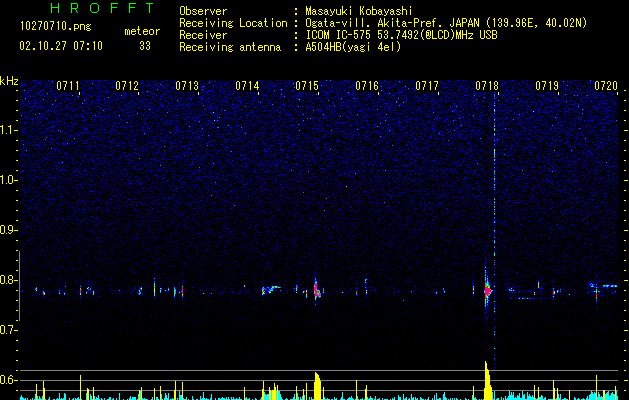Click the yellow power spike near 0715
The height and width of the screenshot is (400, 629).
pyautogui.click(x=317, y=386)
